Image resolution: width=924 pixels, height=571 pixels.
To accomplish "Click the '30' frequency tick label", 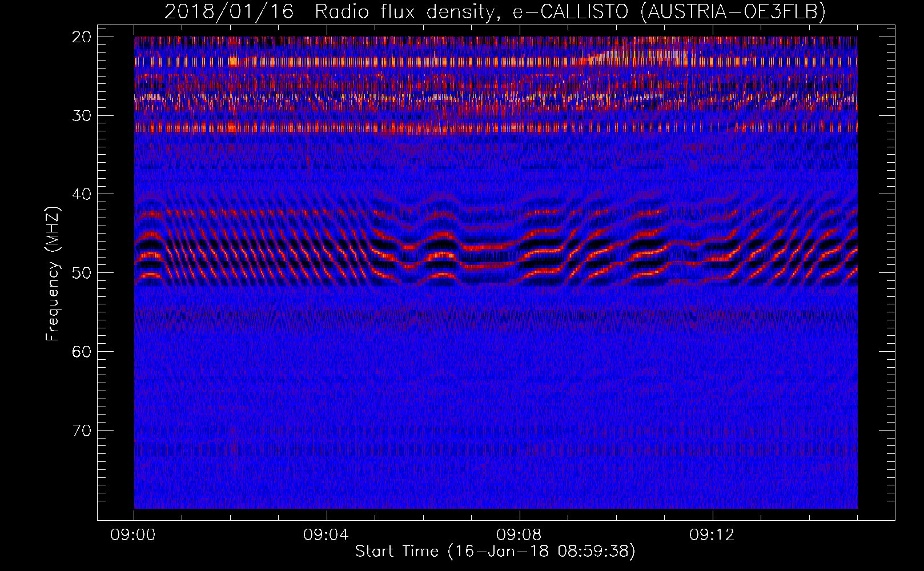I will (82, 116).
